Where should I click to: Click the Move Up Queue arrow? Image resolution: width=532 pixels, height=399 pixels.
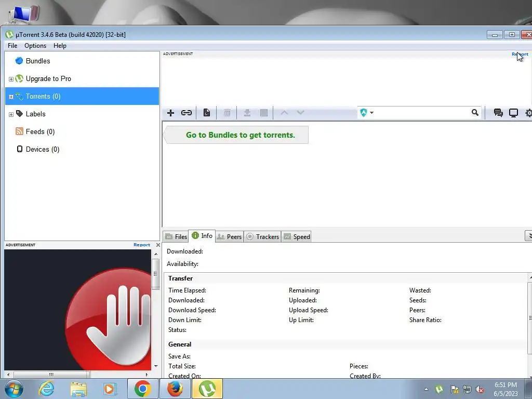284,113
